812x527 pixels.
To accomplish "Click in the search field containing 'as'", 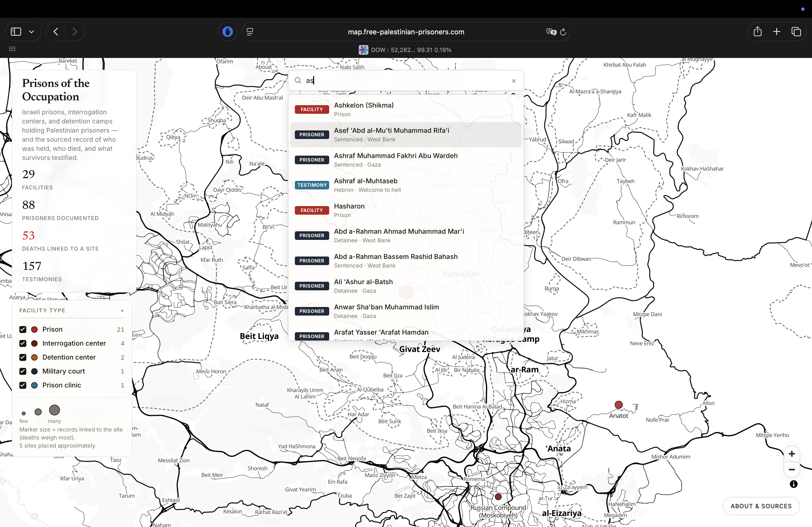I will pyautogui.click(x=406, y=80).
